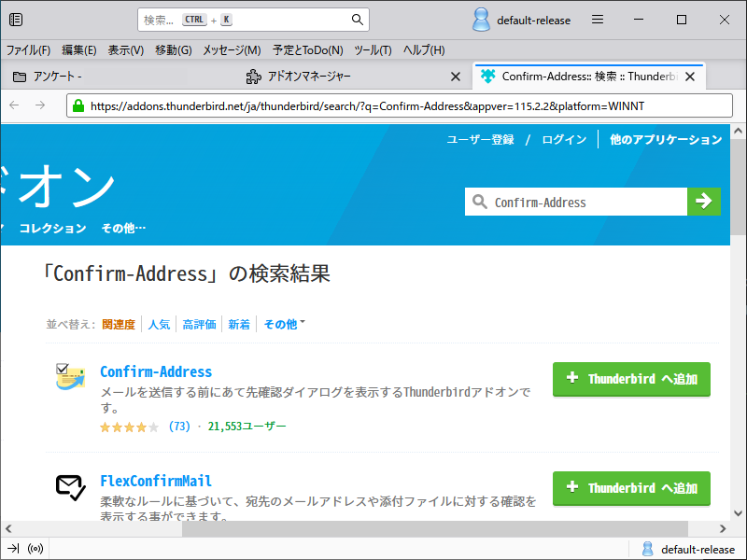The image size is (747, 560).
Task: Open the Thunderbird hamburger app menu
Action: (x=598, y=20)
